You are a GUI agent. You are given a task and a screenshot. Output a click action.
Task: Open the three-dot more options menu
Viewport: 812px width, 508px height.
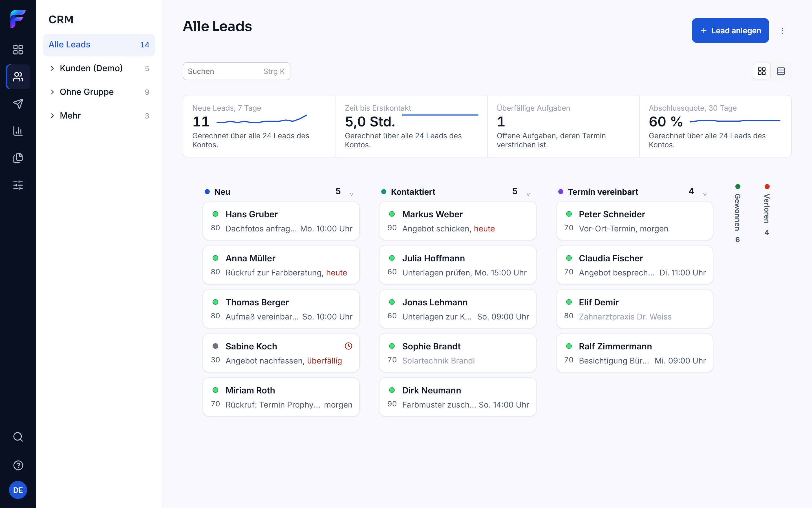(782, 30)
